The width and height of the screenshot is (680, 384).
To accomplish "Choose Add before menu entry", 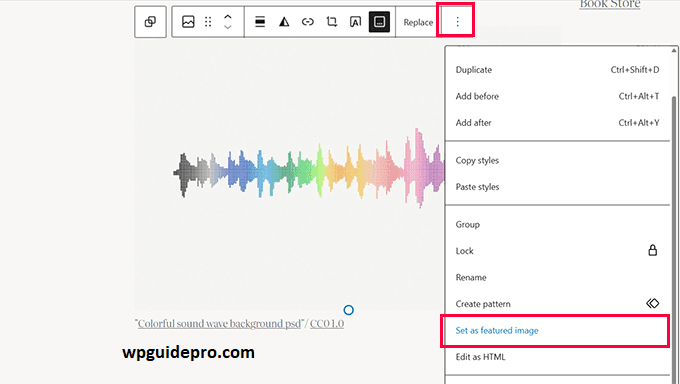I will click(557, 96).
